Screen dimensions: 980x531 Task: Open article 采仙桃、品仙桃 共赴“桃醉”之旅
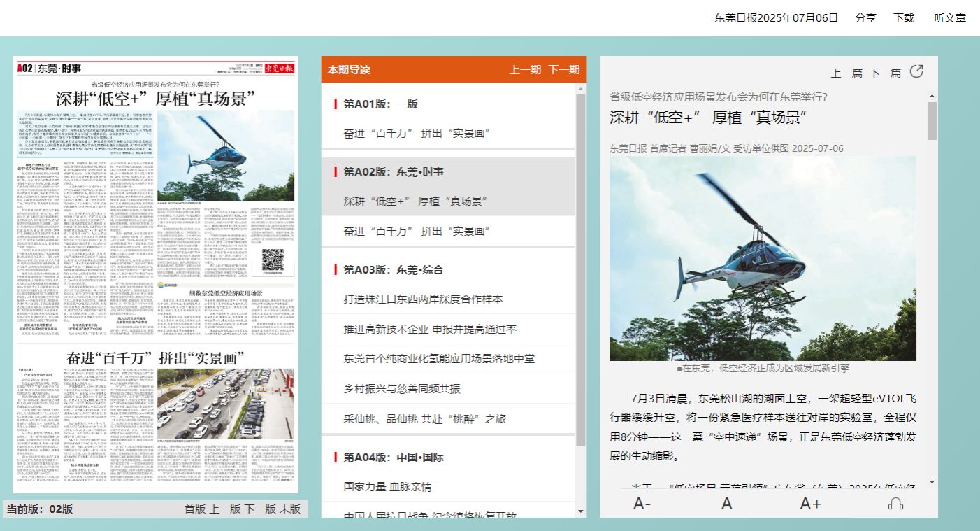point(424,419)
